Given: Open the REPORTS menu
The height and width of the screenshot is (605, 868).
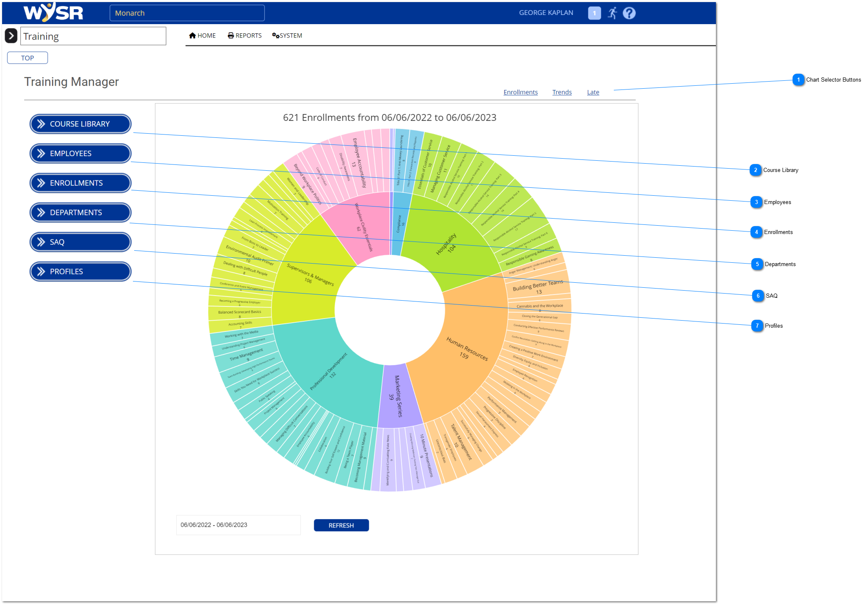Looking at the screenshot, I should 245,36.
